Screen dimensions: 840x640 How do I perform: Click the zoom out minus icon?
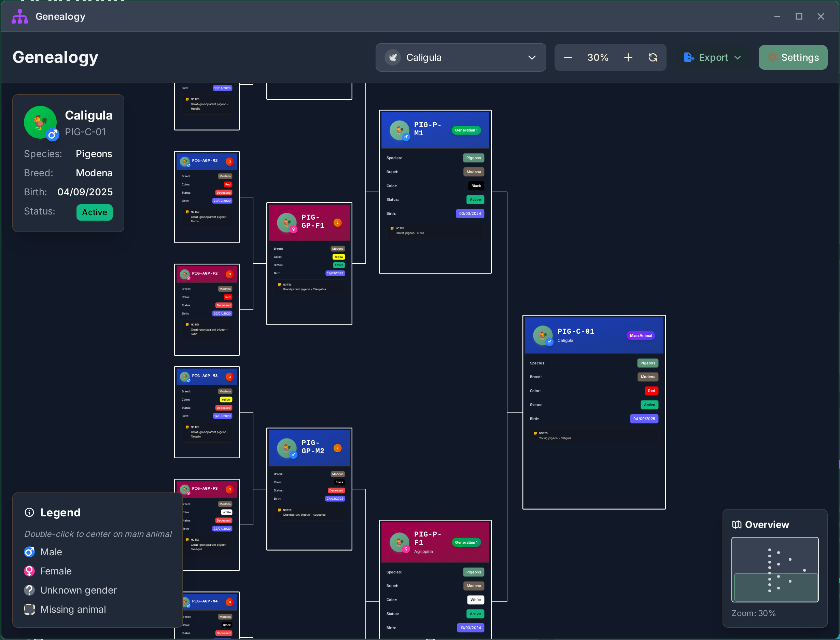(x=568, y=57)
